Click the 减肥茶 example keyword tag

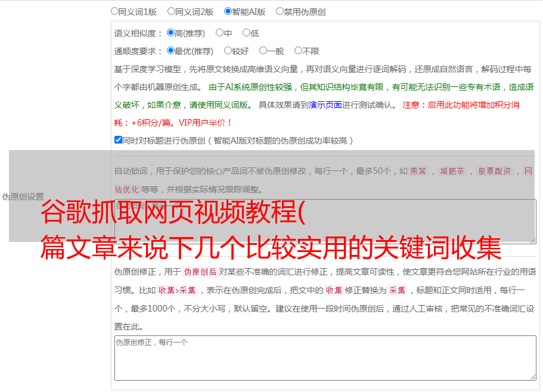[452, 171]
